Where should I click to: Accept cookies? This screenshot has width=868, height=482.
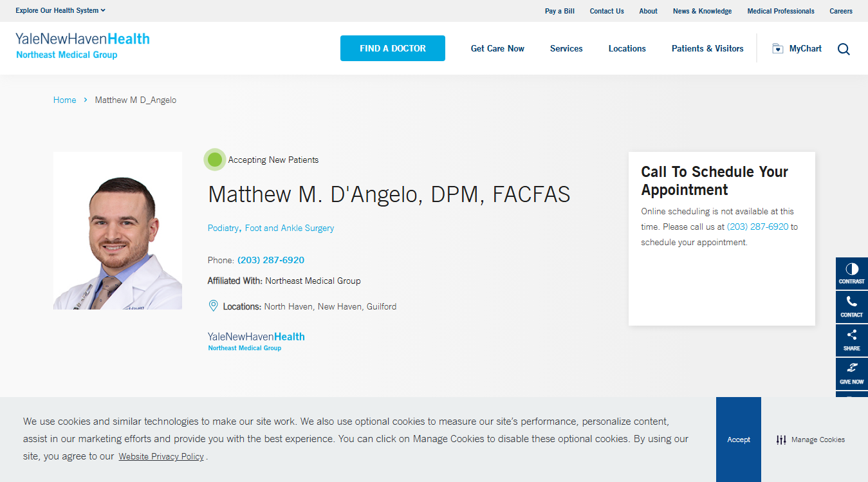click(739, 440)
